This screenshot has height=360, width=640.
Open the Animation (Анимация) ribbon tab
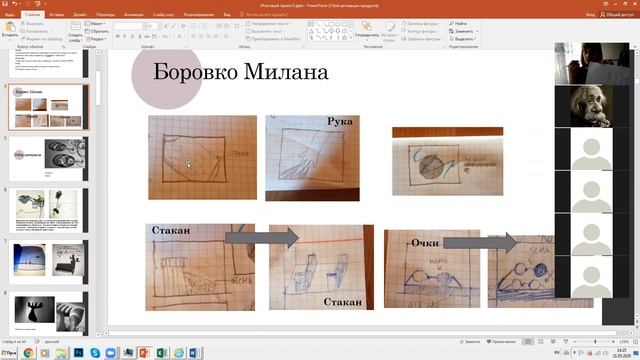pyautogui.click(x=133, y=14)
